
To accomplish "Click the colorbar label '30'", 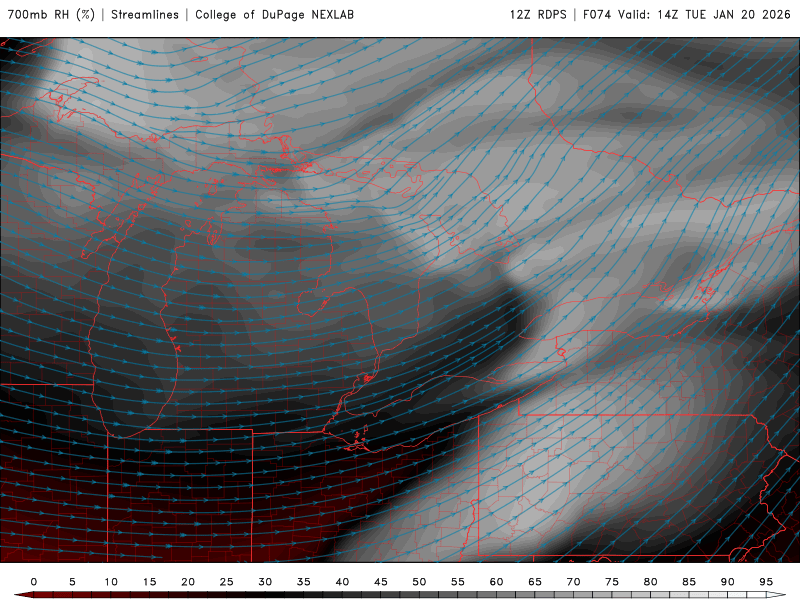I will click(x=265, y=582).
